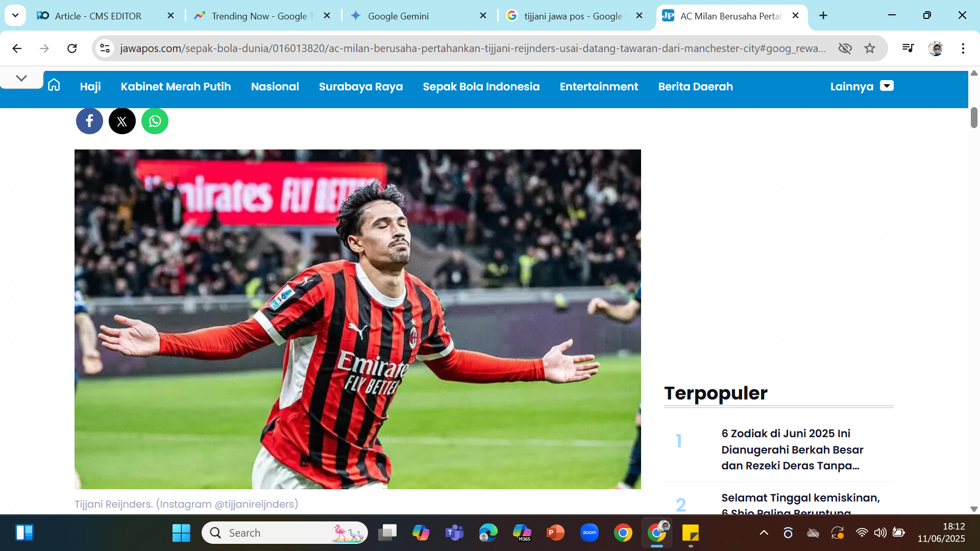This screenshot has width=980, height=551.
Task: Click the photo caption Tijjani Reijnders
Action: [186, 504]
